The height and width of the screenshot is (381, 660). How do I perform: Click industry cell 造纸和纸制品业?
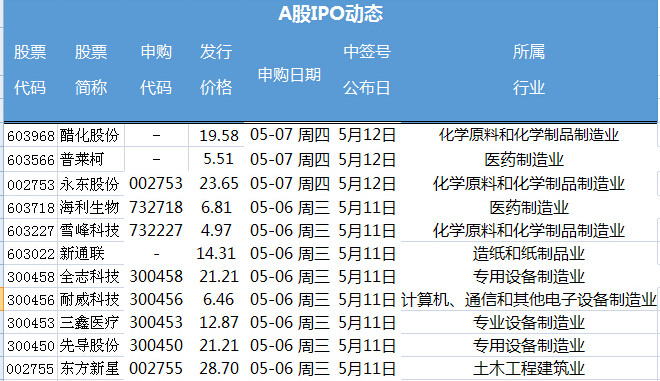pos(529,253)
